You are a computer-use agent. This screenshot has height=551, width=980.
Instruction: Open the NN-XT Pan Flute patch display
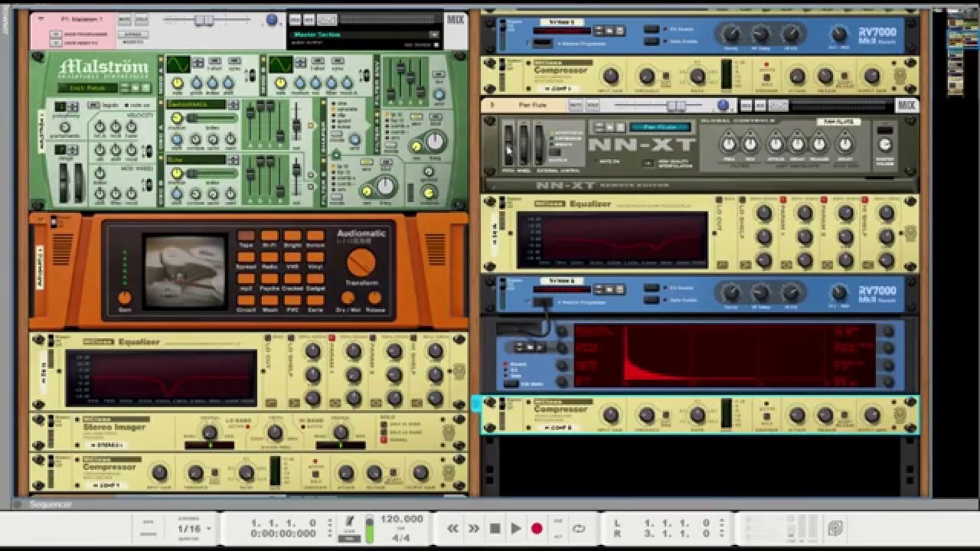tap(661, 127)
